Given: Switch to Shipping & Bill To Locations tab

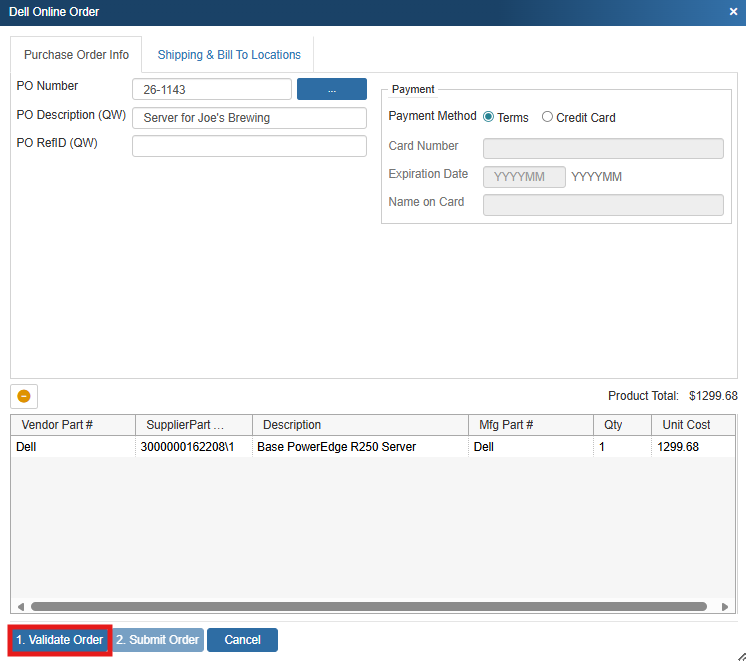Looking at the screenshot, I should click(229, 55).
